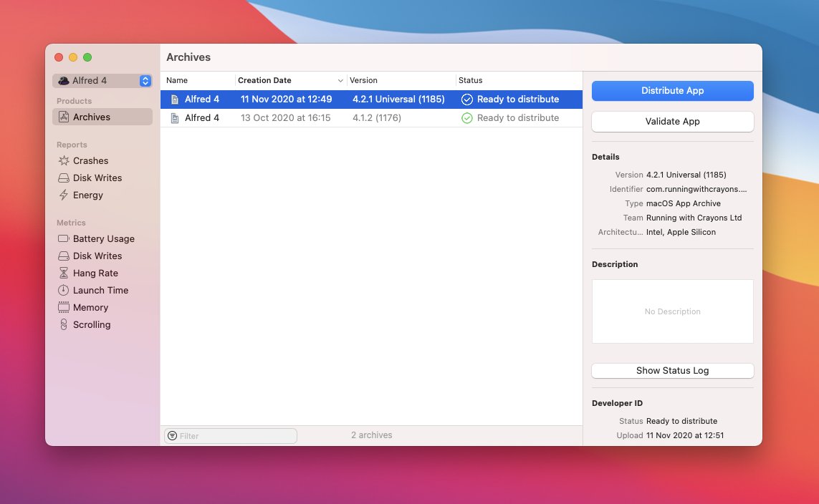Click the Alfred hat icon in product selector
Screen dimensions: 819x504
click(64, 80)
